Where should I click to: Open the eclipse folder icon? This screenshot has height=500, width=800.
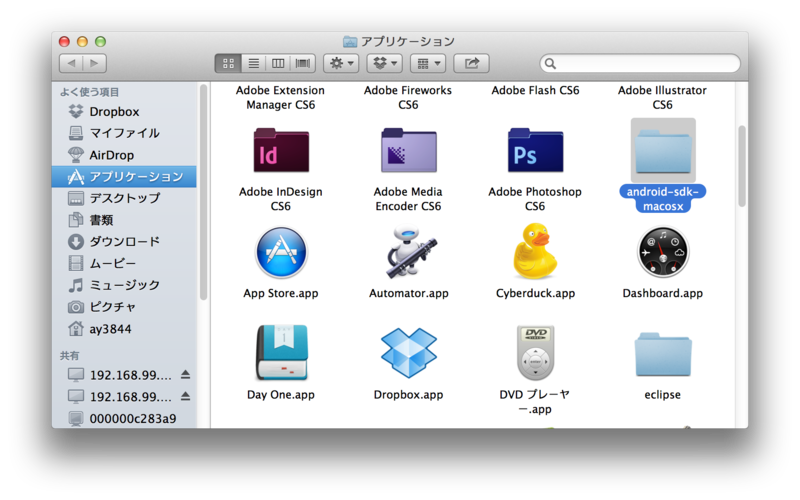point(663,355)
